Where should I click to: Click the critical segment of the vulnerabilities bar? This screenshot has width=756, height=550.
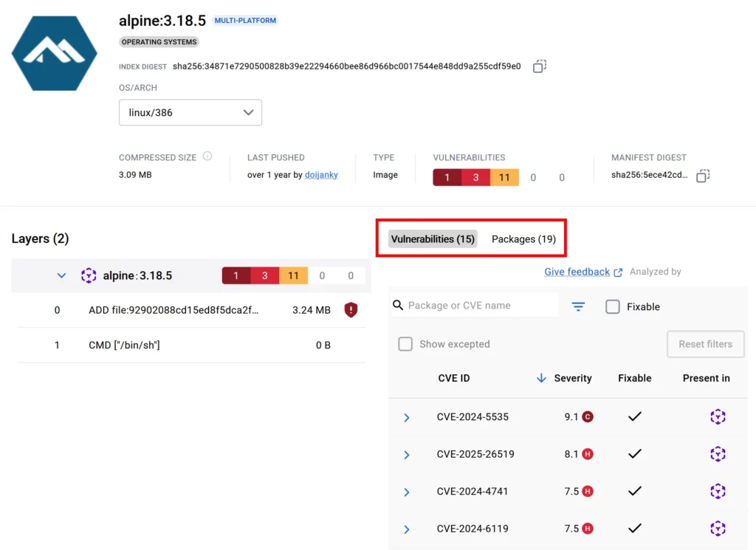click(446, 177)
